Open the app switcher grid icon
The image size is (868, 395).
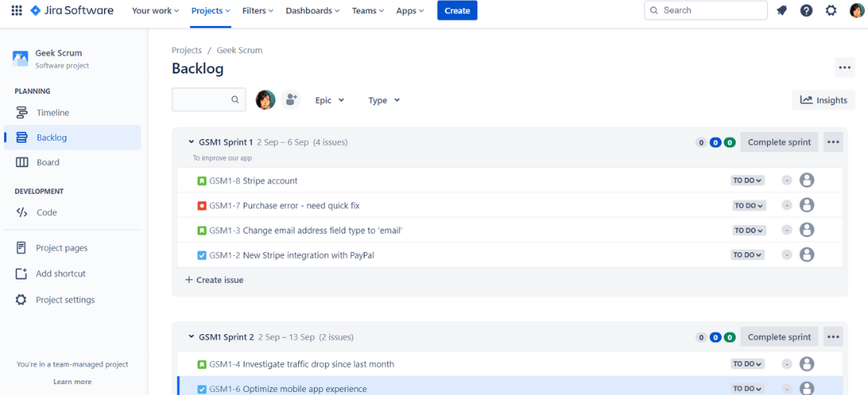17,10
